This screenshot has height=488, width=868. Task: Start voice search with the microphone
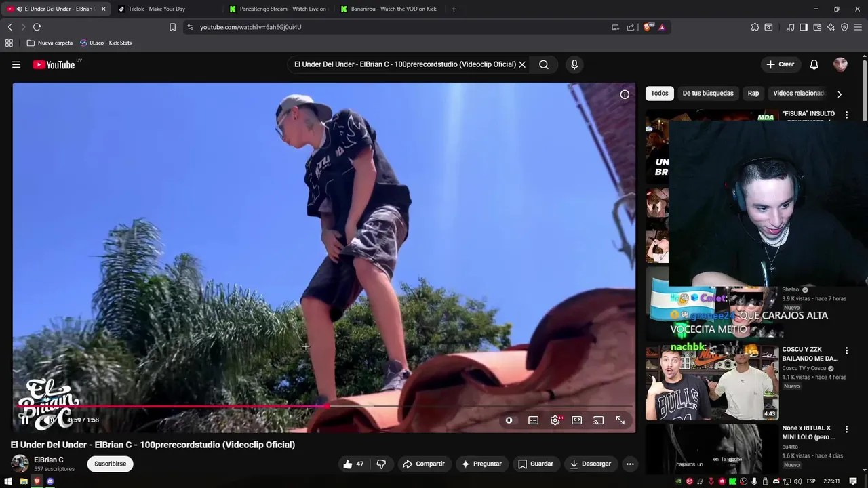pyautogui.click(x=574, y=64)
